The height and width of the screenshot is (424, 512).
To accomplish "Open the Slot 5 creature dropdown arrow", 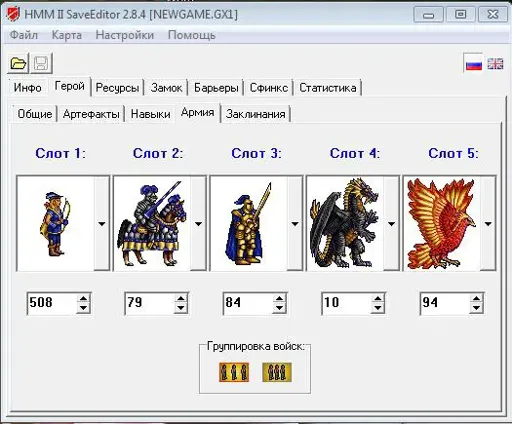I will click(x=488, y=223).
